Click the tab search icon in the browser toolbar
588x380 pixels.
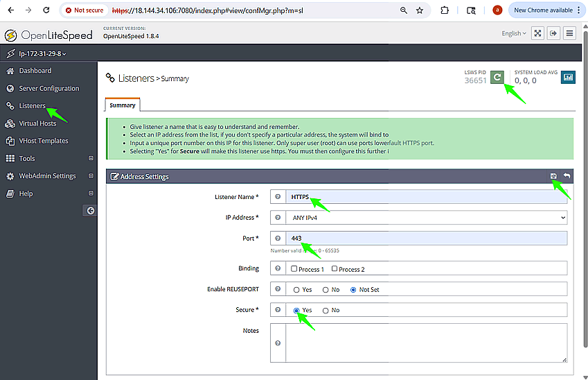click(x=471, y=10)
